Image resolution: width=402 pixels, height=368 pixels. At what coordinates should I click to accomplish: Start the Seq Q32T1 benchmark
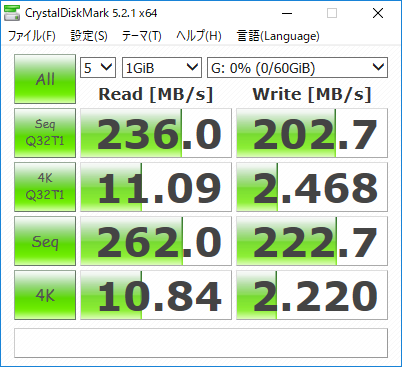(45, 133)
